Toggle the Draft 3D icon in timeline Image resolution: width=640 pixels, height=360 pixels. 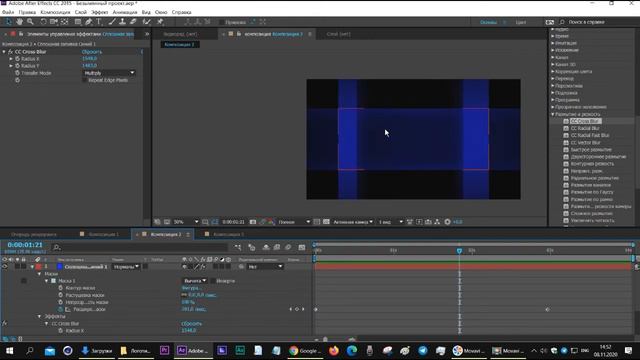(251, 247)
